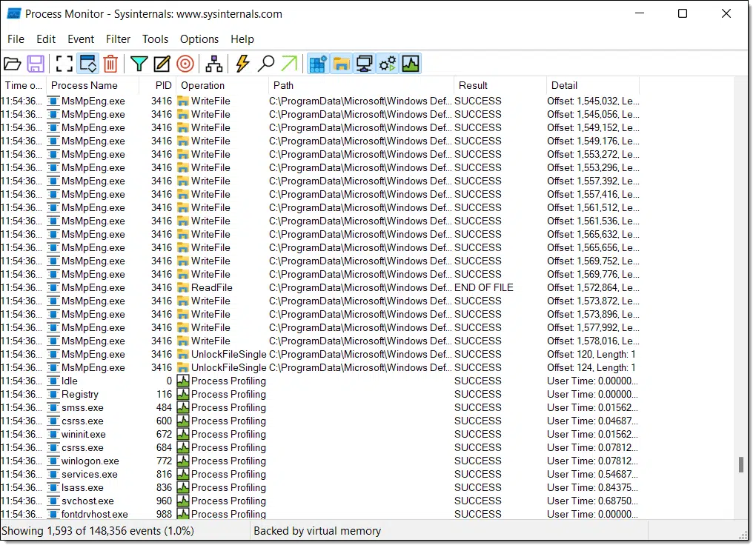Select the services.exe row

320,475
